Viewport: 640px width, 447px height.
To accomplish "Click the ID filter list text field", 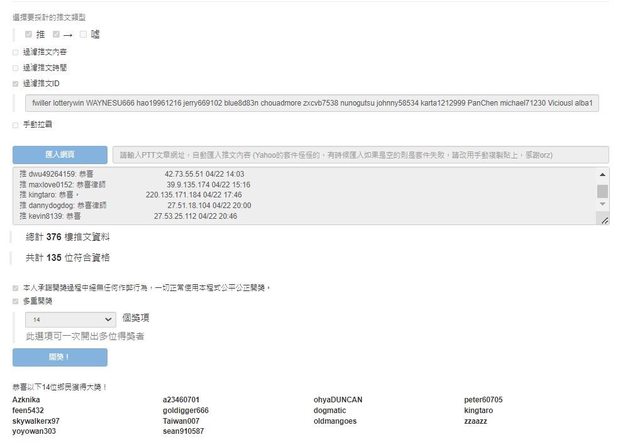I will tap(311, 104).
